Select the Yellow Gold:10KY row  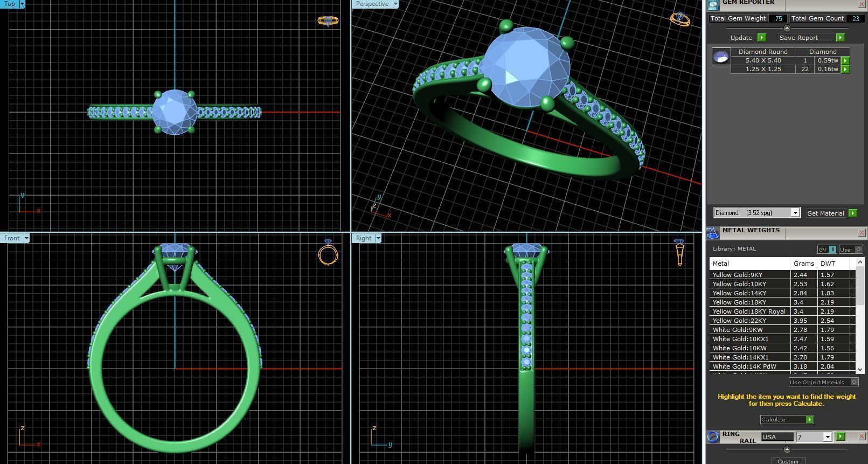coord(782,284)
